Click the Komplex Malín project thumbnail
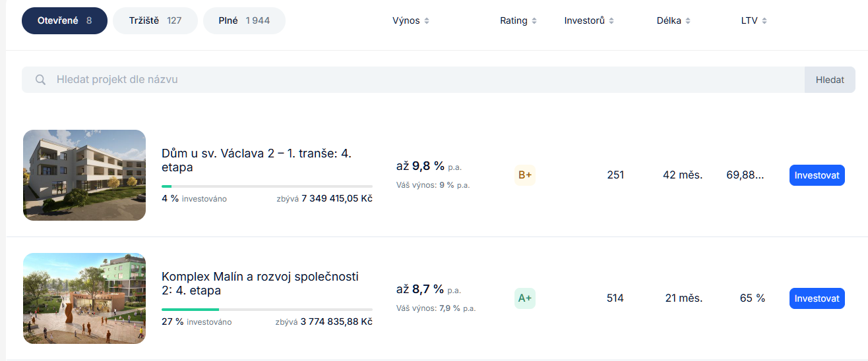Image resolution: width=868 pixels, height=361 pixels. click(84, 298)
